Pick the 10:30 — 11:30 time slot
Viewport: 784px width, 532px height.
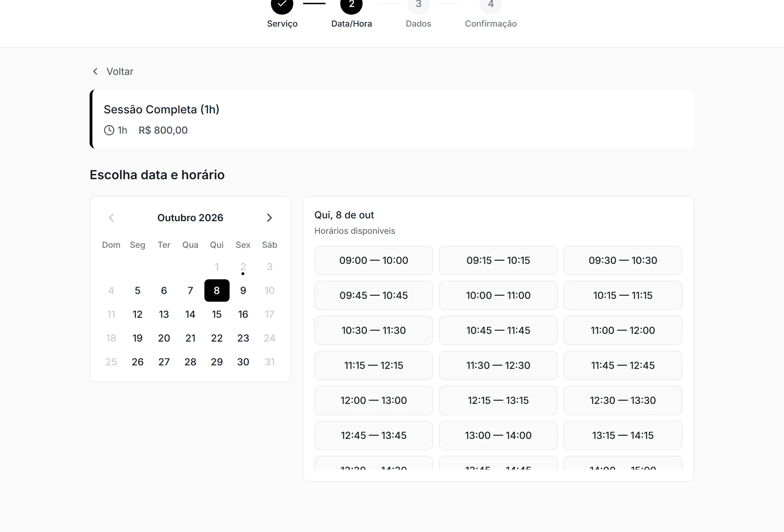pos(374,330)
